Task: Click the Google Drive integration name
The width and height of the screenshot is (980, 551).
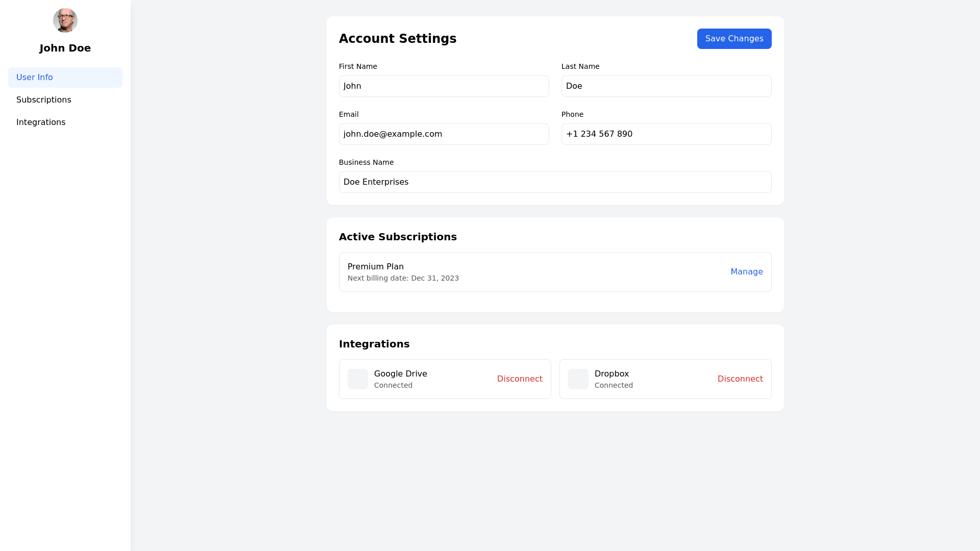Action: coord(400,374)
